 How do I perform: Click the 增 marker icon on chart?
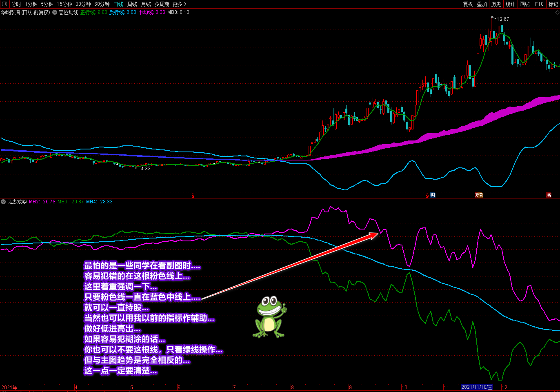point(549,195)
